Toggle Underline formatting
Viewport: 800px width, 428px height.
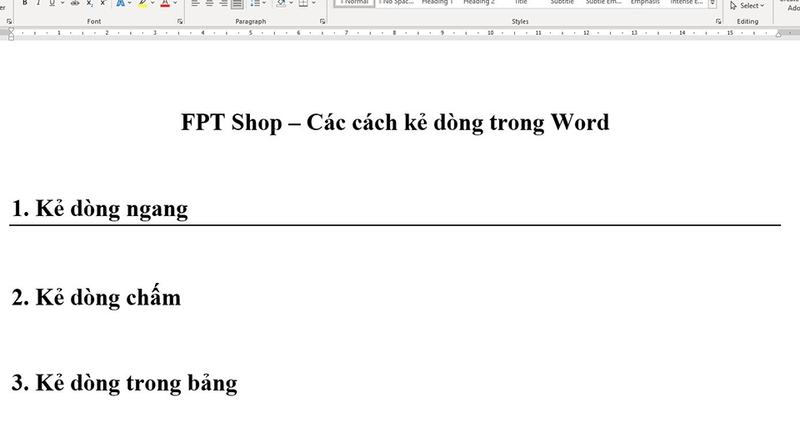pyautogui.click(x=52, y=3)
